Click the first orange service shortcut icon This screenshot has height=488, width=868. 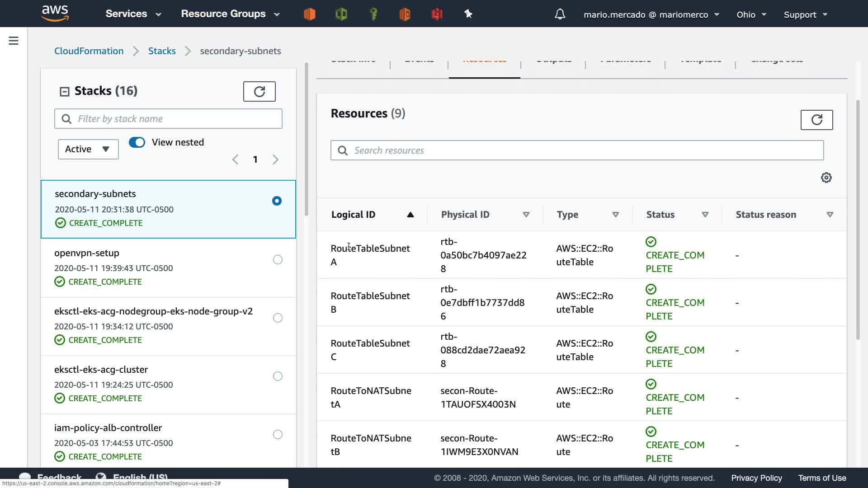pos(310,14)
